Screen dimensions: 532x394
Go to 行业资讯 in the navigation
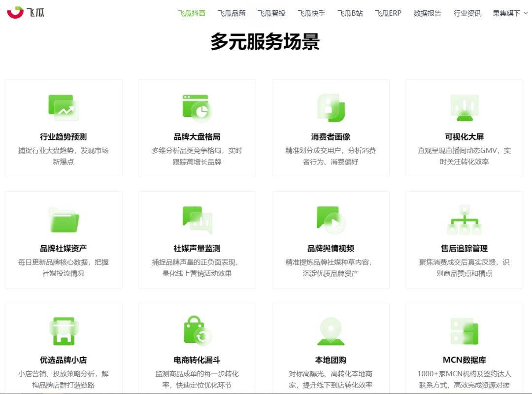[467, 13]
